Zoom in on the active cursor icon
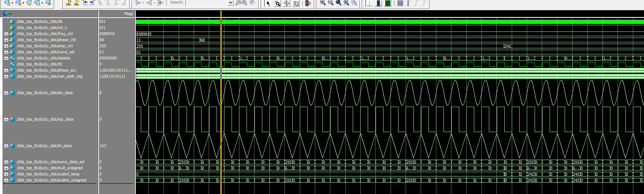 tap(346, 3)
